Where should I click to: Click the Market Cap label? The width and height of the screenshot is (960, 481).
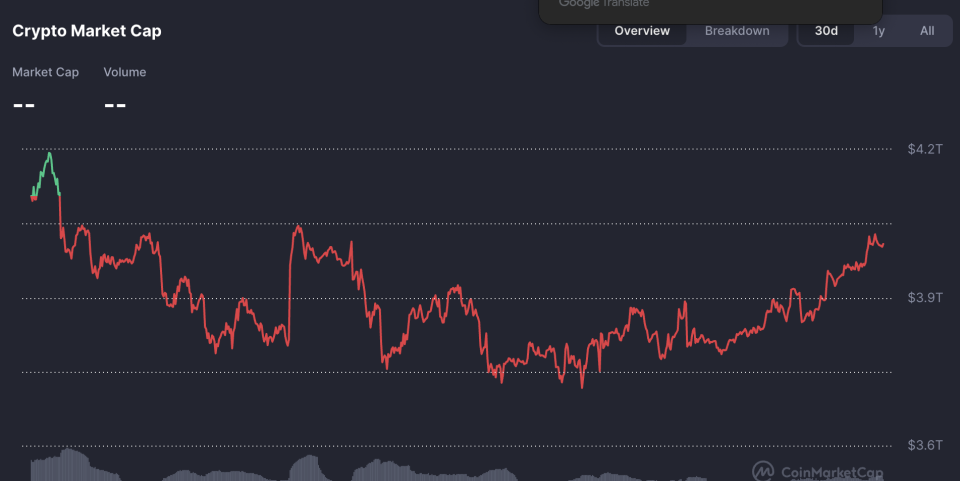[x=45, y=72]
